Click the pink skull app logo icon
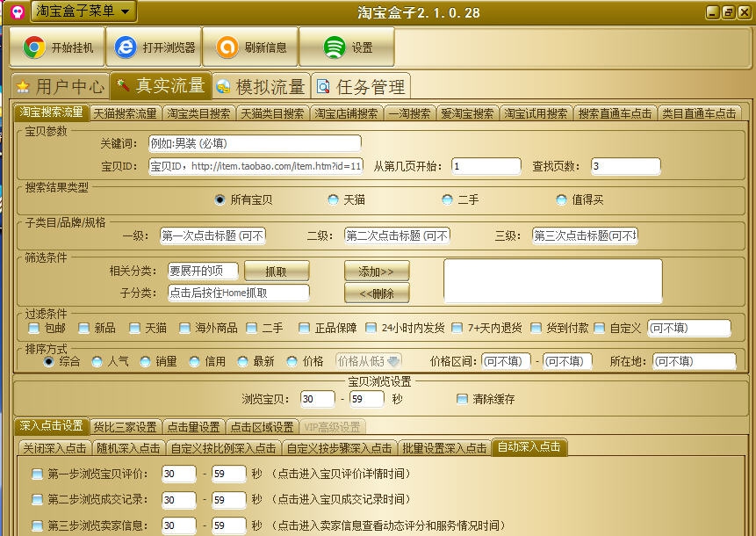 tap(18, 11)
